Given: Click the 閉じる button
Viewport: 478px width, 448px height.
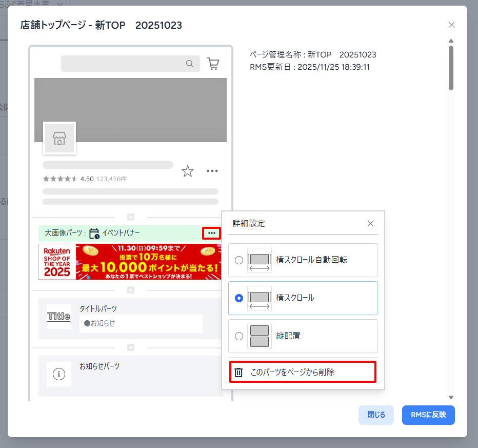Looking at the screenshot, I should (376, 415).
